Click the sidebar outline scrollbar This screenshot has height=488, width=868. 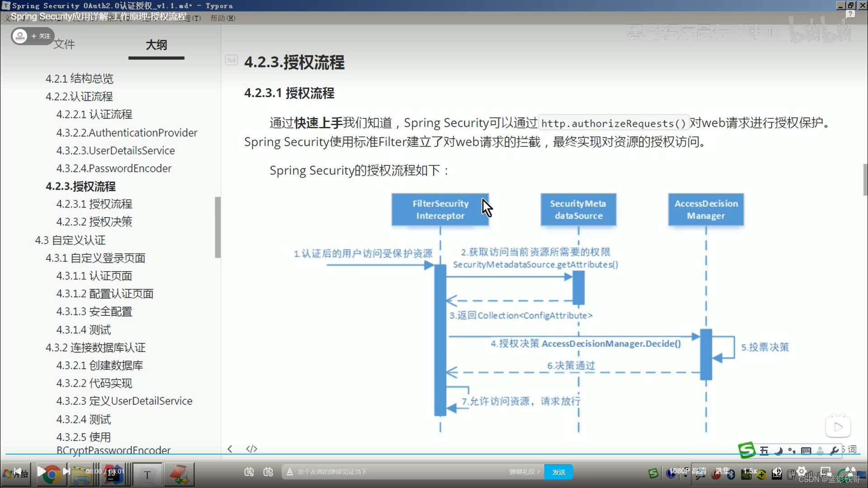[x=217, y=227]
